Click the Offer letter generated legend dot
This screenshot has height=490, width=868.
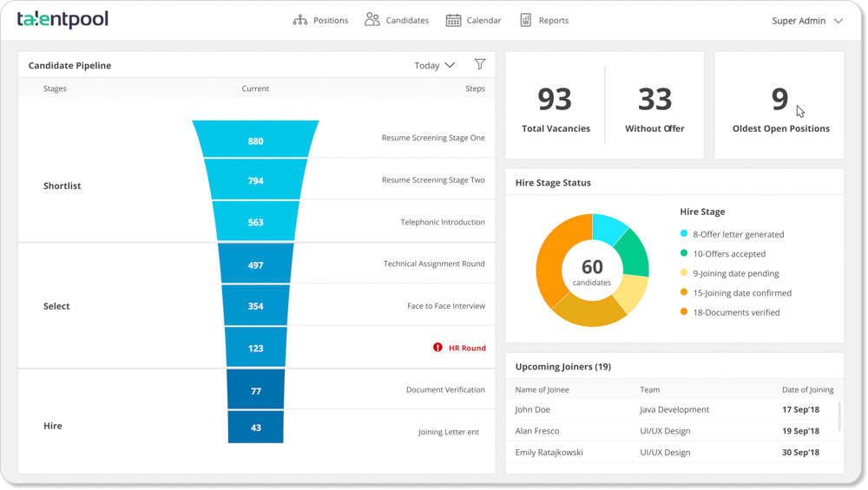(x=684, y=233)
